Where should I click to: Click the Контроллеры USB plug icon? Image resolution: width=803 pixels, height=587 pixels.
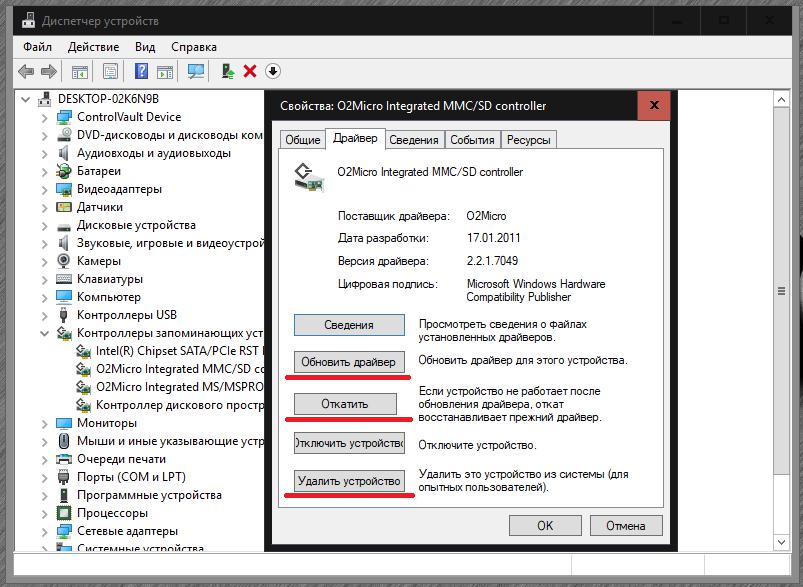pyautogui.click(x=64, y=315)
